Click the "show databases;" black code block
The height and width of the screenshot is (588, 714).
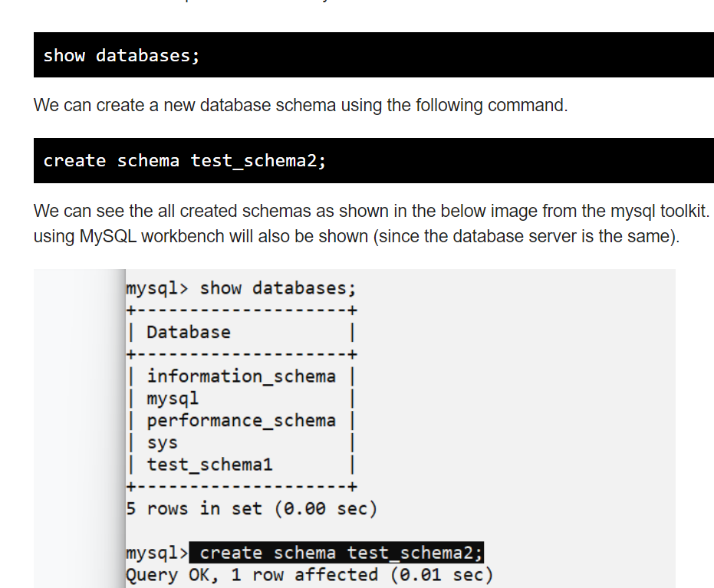[373, 55]
